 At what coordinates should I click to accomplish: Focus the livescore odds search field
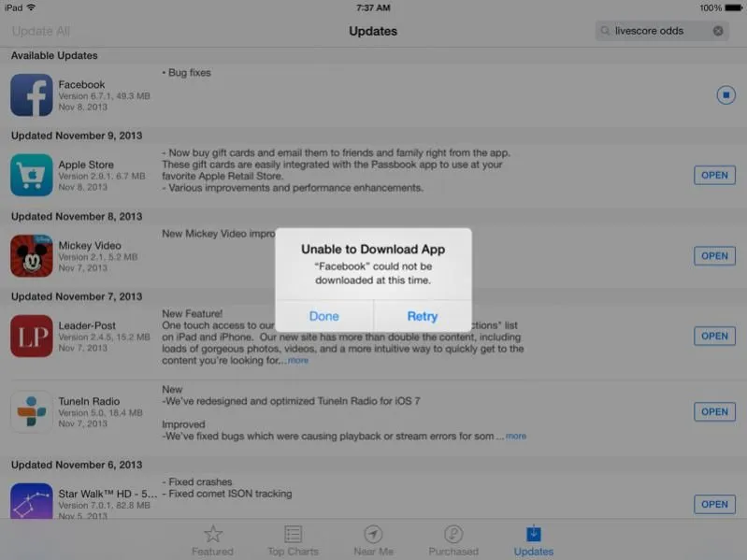[654, 31]
